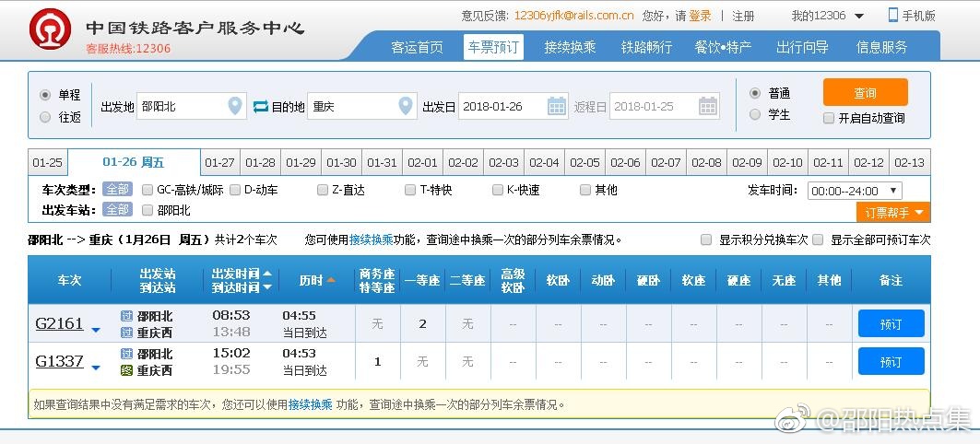
Task: Expand G1337 train stop details arrow
Action: click(96, 368)
